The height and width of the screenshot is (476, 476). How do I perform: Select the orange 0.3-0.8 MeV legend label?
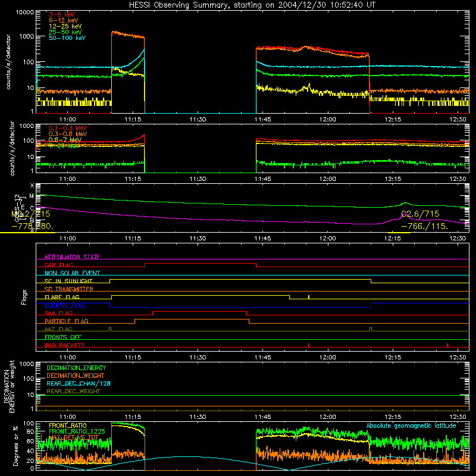(x=68, y=134)
